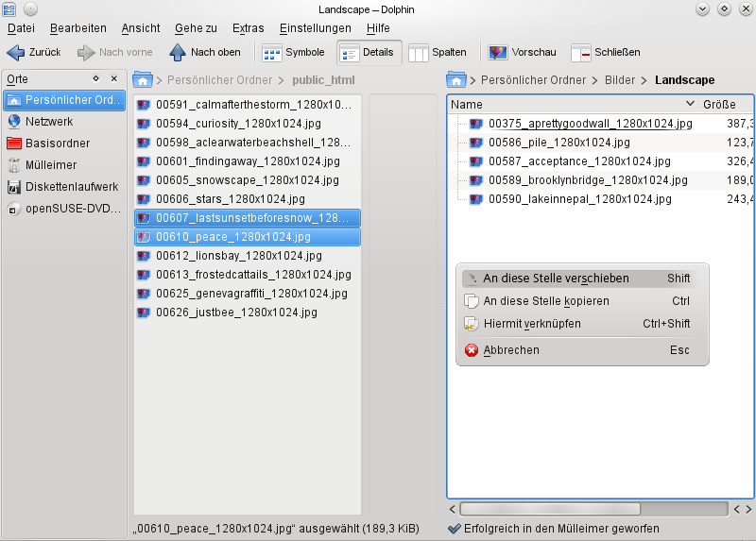Click home icon in right breadcrumb bar

[x=456, y=80]
